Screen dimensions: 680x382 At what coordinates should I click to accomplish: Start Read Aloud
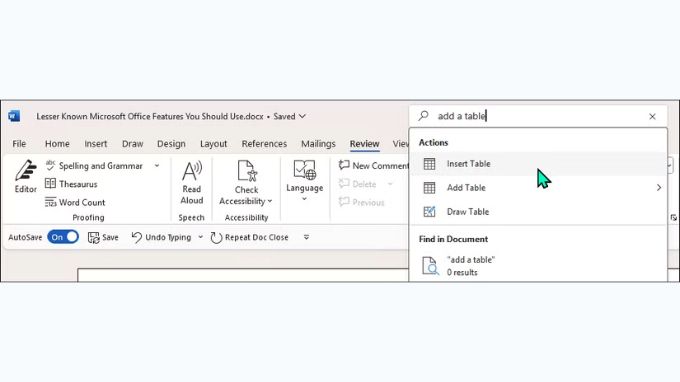coord(192,182)
